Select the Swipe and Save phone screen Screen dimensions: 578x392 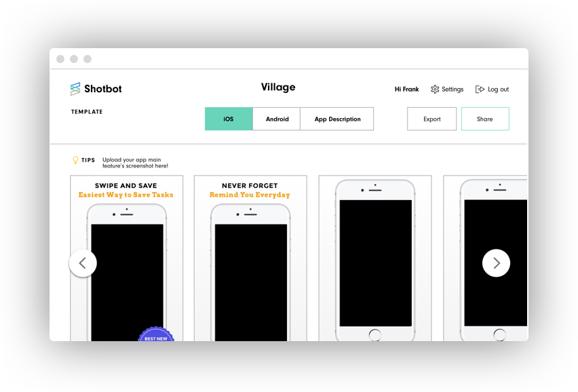point(127,282)
